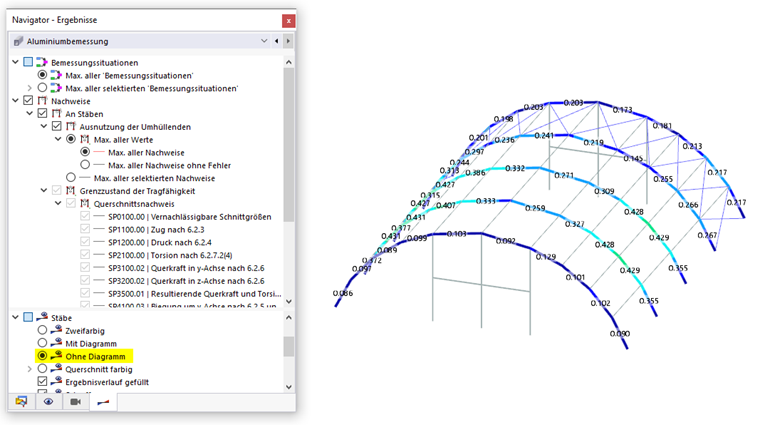This screenshot has width=760, height=425.
Task: Collapse the Nachweise tree node
Action: pos(16,101)
